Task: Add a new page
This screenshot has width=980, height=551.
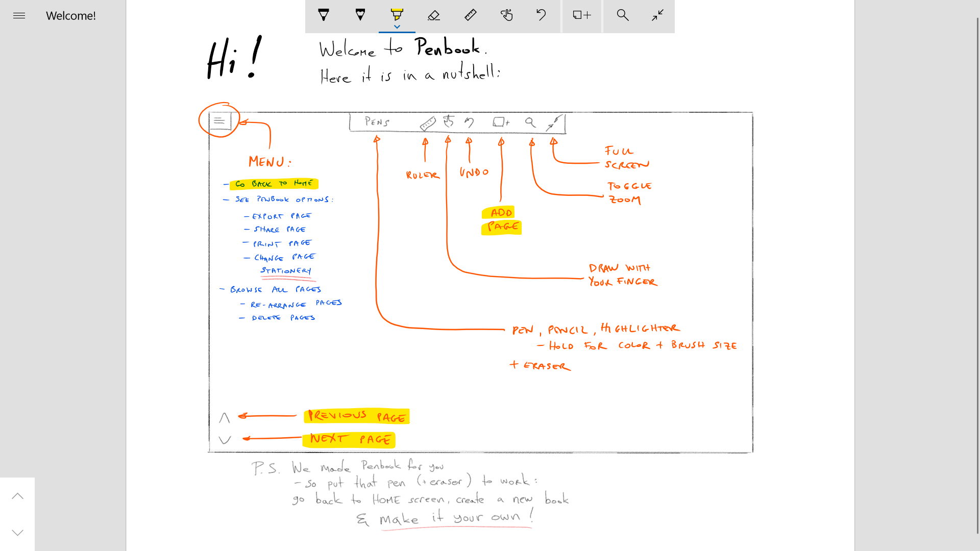Action: coord(582,15)
